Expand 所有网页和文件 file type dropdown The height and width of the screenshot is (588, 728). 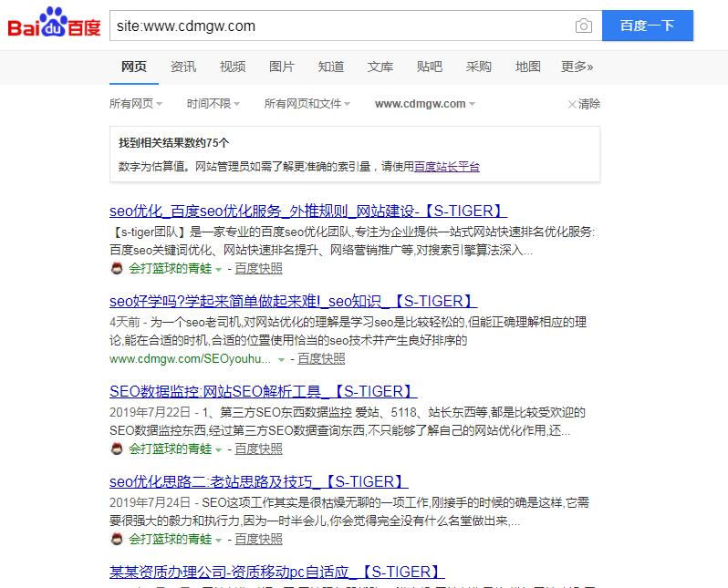(307, 104)
